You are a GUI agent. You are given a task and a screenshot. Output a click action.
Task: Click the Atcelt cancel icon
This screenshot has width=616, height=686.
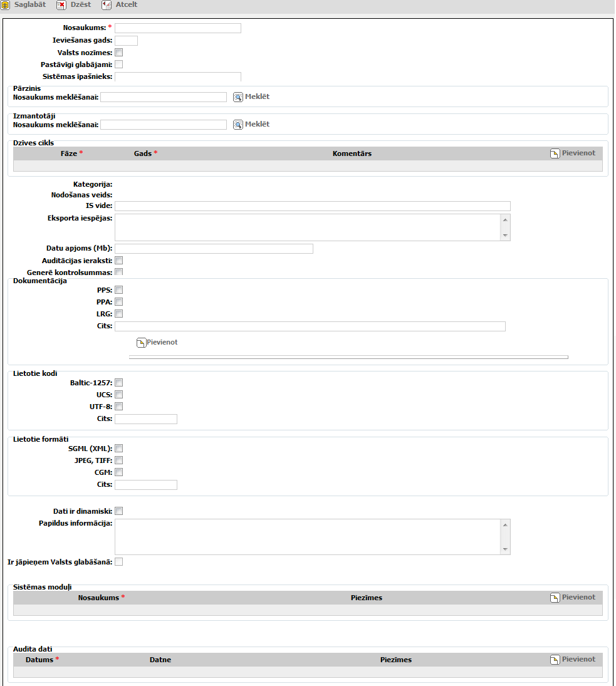107,5
